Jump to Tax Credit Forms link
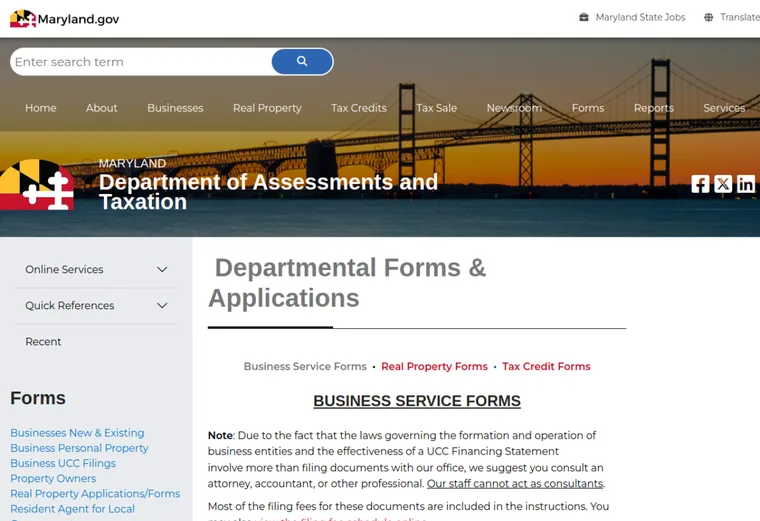760x521 pixels. 546,366
